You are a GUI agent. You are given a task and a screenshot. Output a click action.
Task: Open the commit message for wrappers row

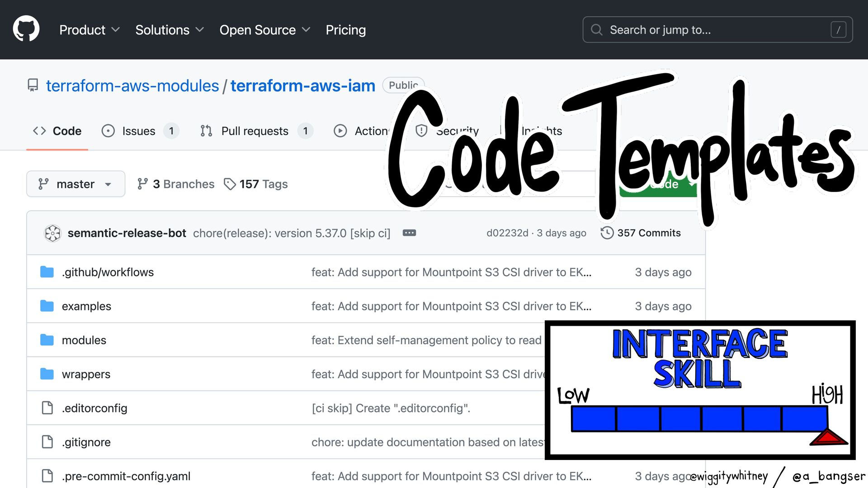click(428, 374)
